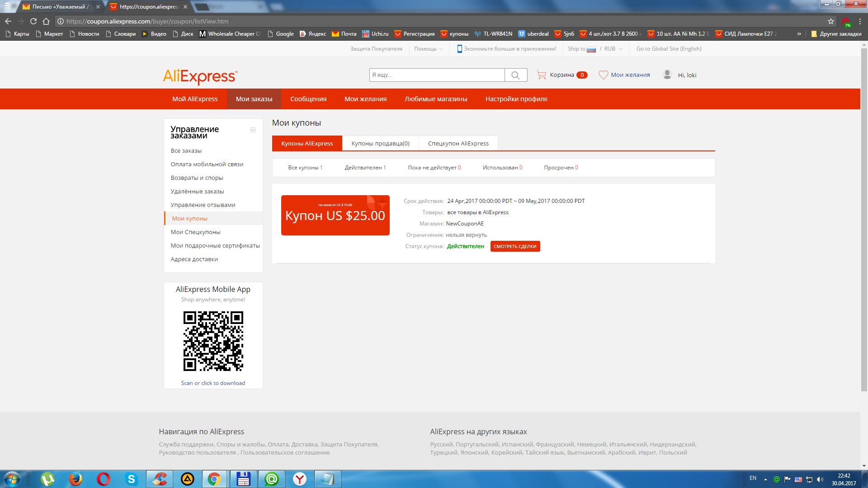The height and width of the screenshot is (488, 868).
Task: Click the browser address bar
Action: pyautogui.click(x=441, y=21)
